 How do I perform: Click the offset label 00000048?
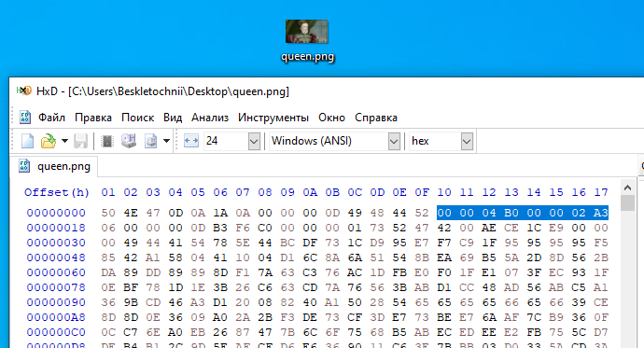56,258
